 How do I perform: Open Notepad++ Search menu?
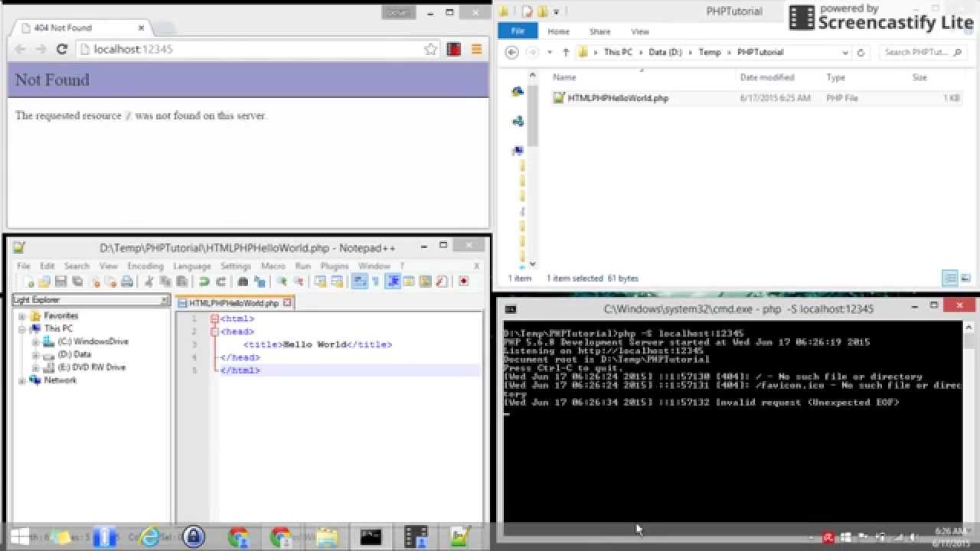[x=77, y=266]
